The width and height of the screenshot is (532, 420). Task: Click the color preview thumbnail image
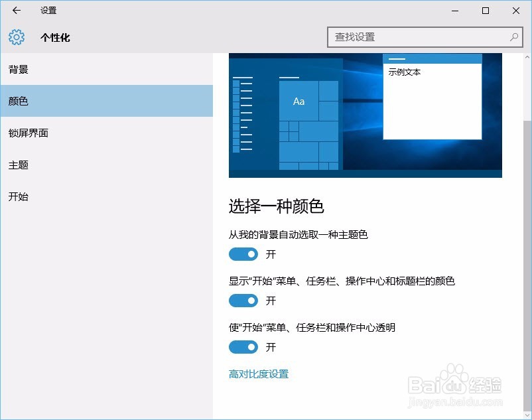click(366, 115)
